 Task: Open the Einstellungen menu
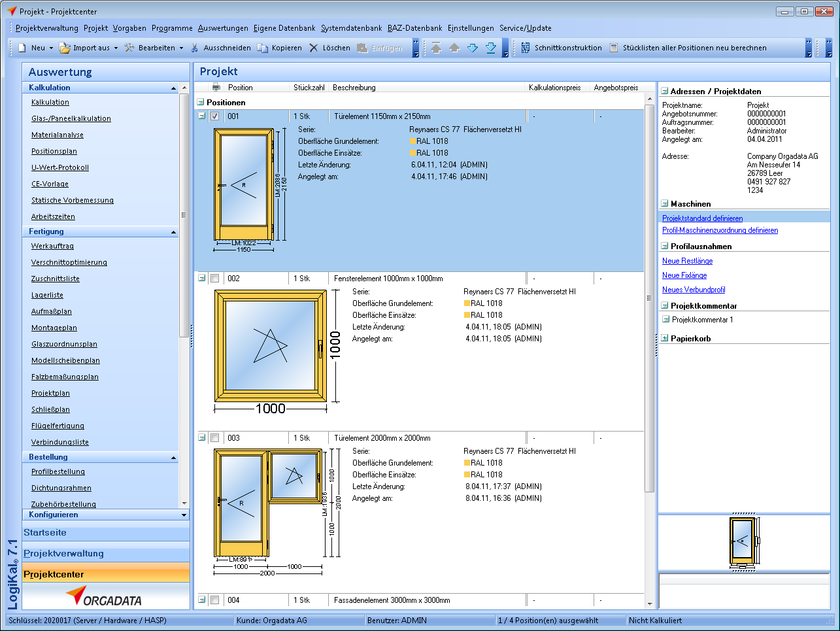point(471,28)
